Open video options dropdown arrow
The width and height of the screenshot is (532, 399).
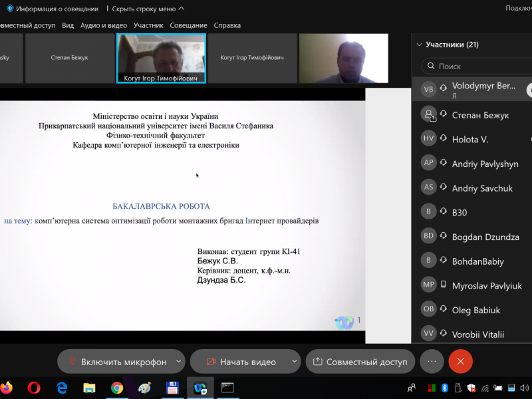point(295,362)
